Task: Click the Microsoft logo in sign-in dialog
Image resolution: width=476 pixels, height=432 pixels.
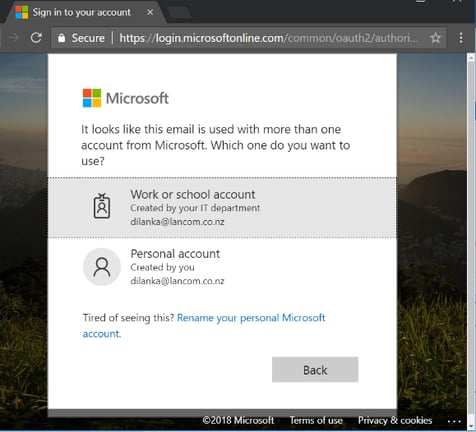Action: coord(125,98)
